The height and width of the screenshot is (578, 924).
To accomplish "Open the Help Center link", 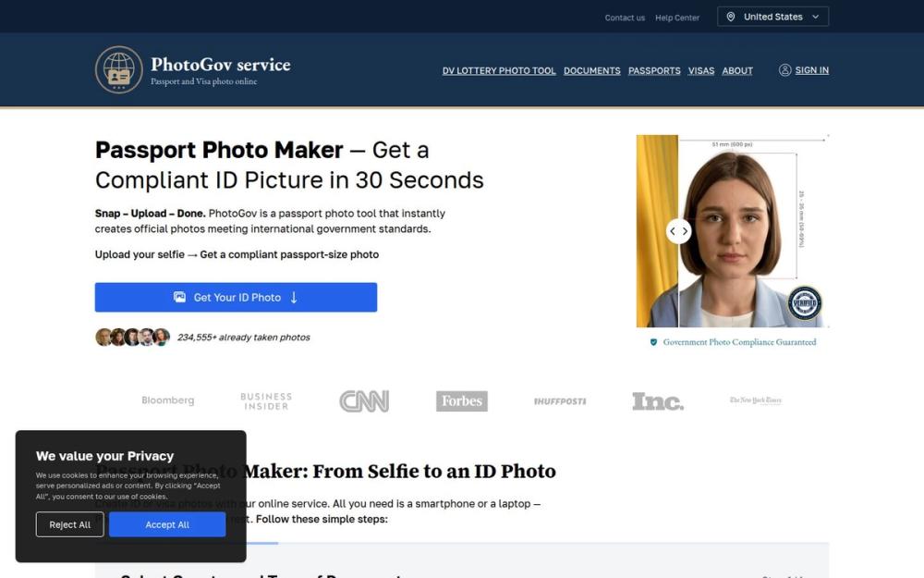I will [x=677, y=17].
